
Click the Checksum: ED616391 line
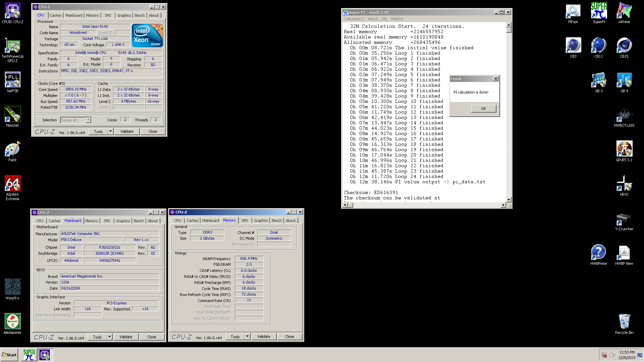(371, 193)
